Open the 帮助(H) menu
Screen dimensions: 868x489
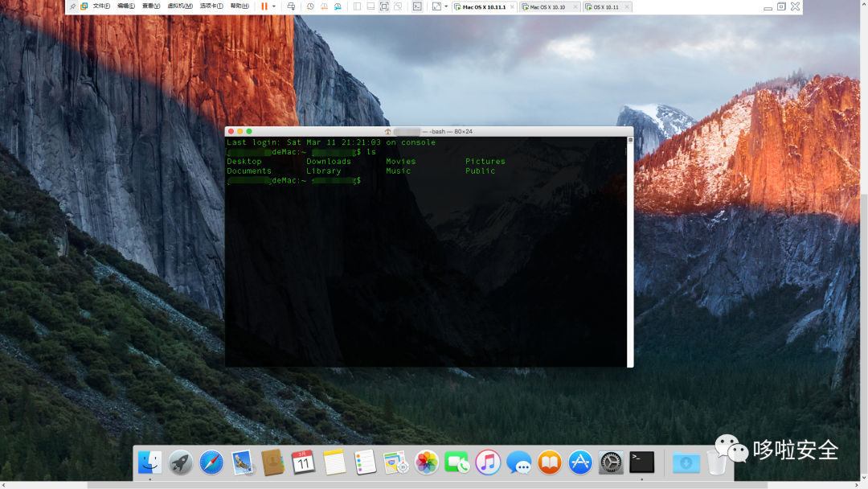[x=240, y=6]
